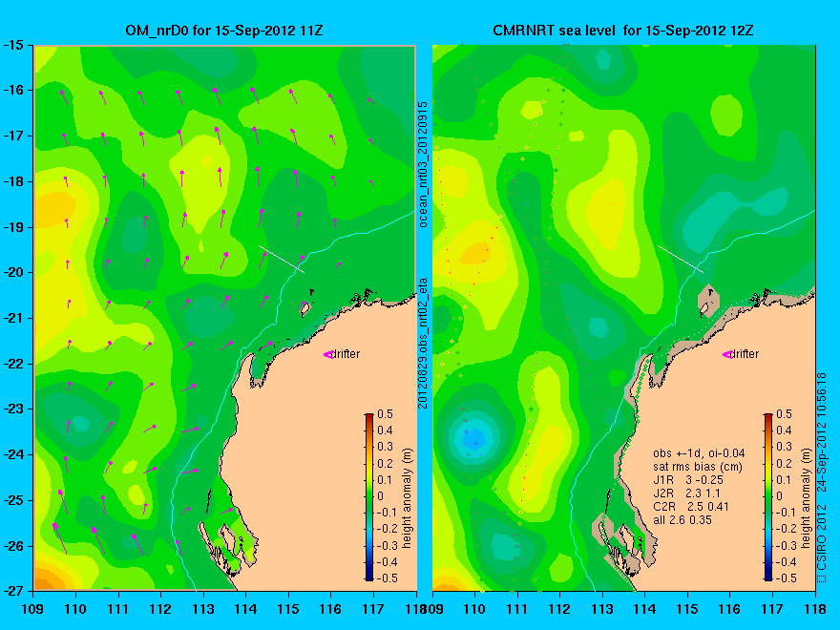
Task: Click the white transect line in left map
Action: click(x=282, y=259)
